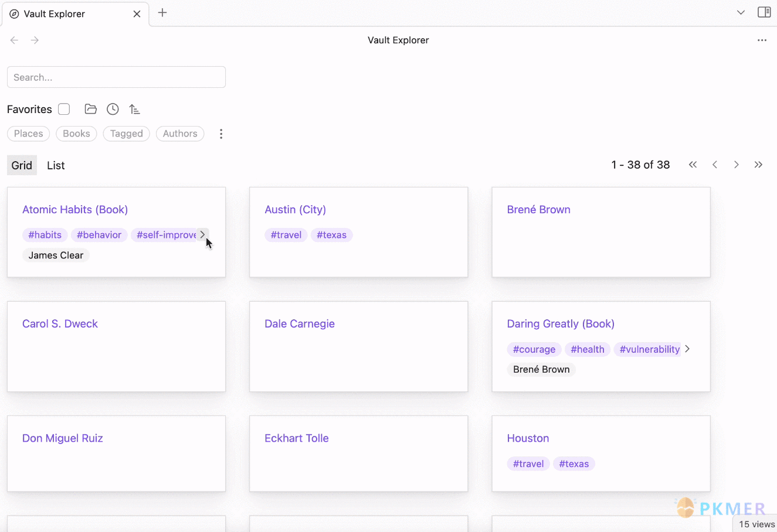The height and width of the screenshot is (532, 777).
Task: Select the Authors filter group
Action: click(x=180, y=134)
